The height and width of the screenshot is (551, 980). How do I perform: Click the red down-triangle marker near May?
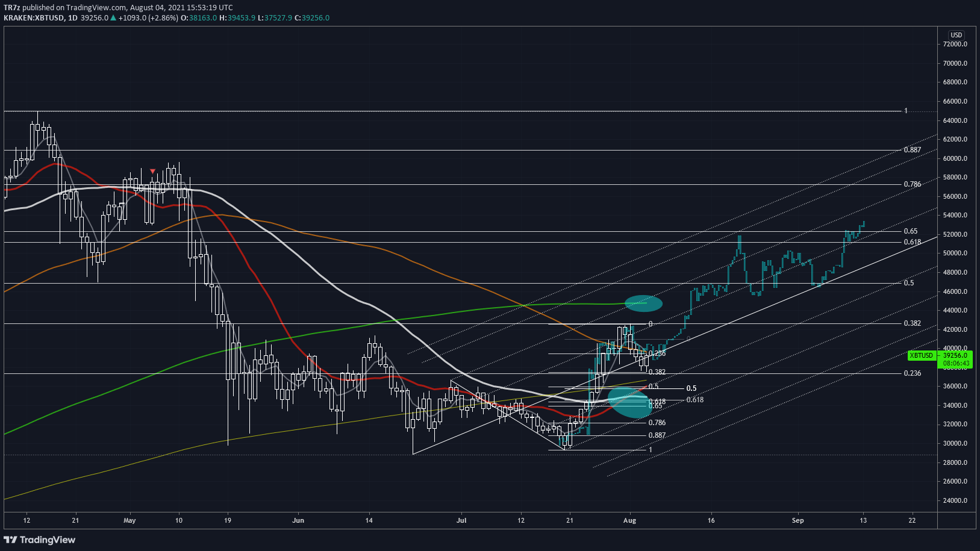pyautogui.click(x=152, y=172)
